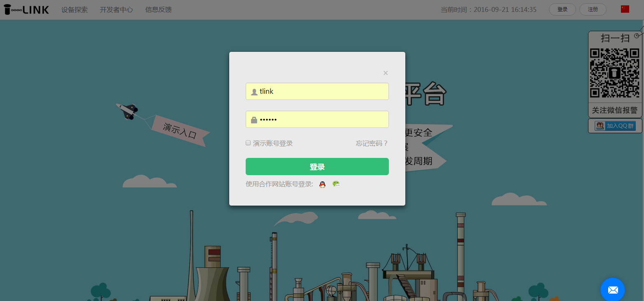Click the user icon in username field
Image resolution: width=644 pixels, height=301 pixels.
(x=254, y=91)
